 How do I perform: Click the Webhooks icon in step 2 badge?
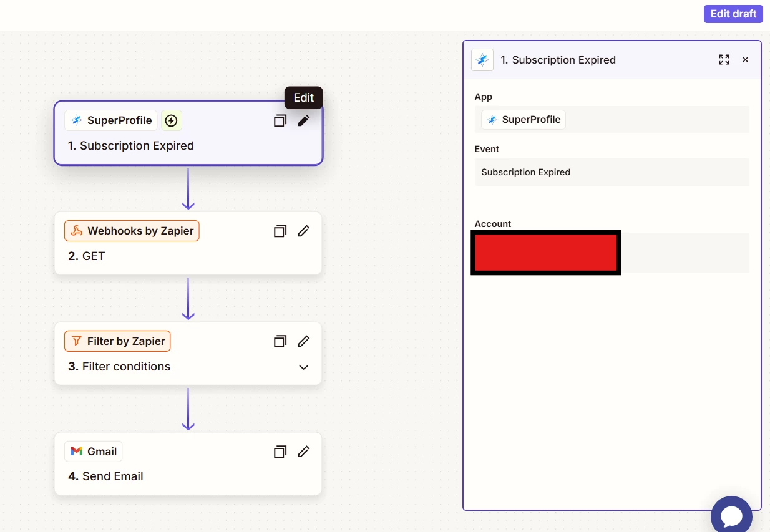77,231
